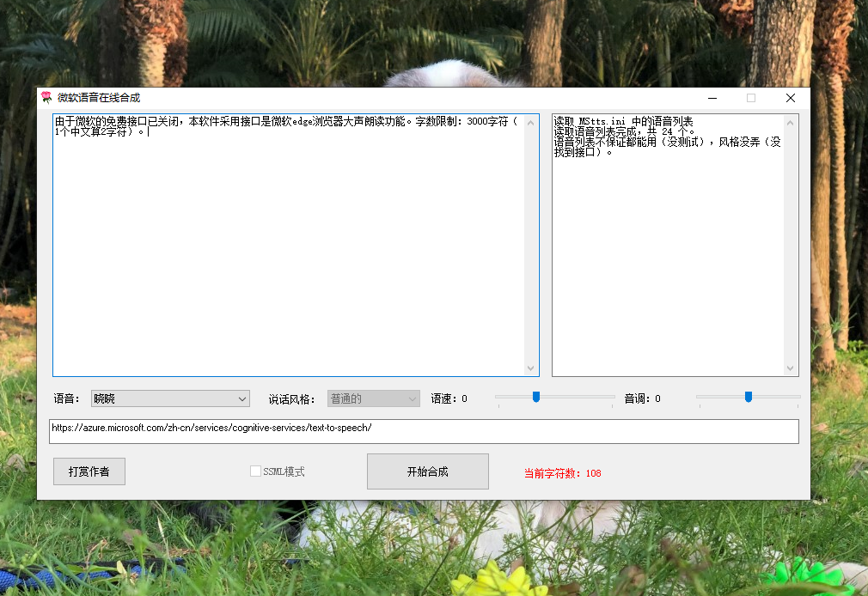
Task: Click the window title 微软语音在线合成
Action: (99, 98)
